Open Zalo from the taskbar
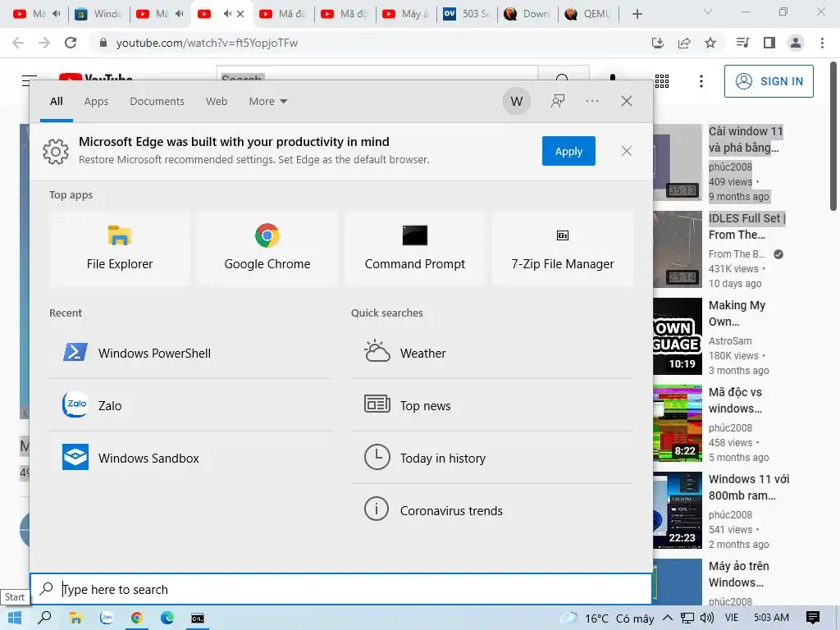Image resolution: width=840 pixels, height=630 pixels. (107, 618)
